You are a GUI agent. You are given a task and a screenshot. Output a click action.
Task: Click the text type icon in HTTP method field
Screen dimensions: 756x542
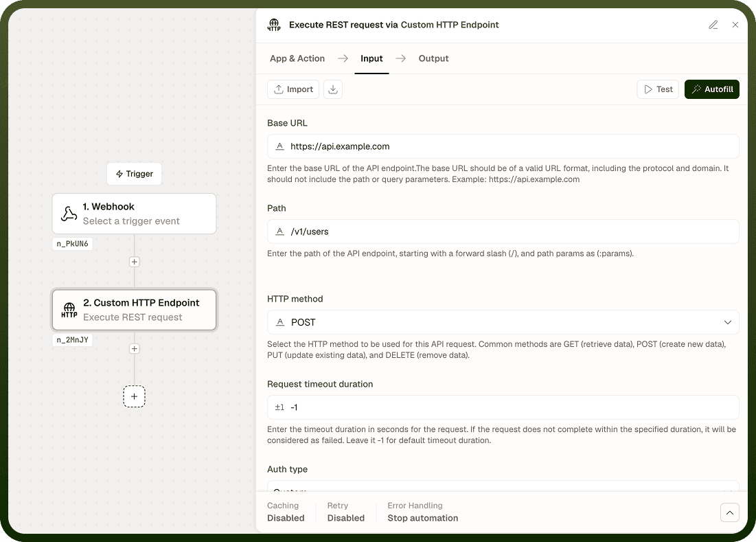click(x=279, y=322)
